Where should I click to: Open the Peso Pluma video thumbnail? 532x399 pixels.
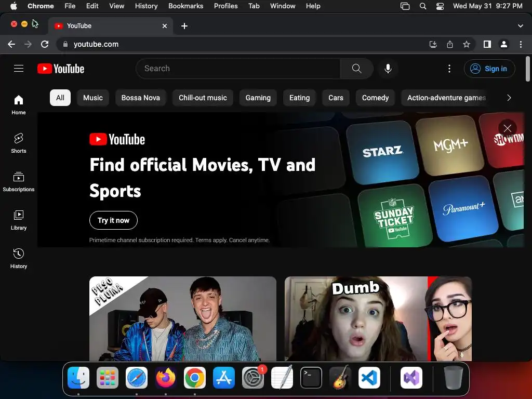click(x=182, y=318)
